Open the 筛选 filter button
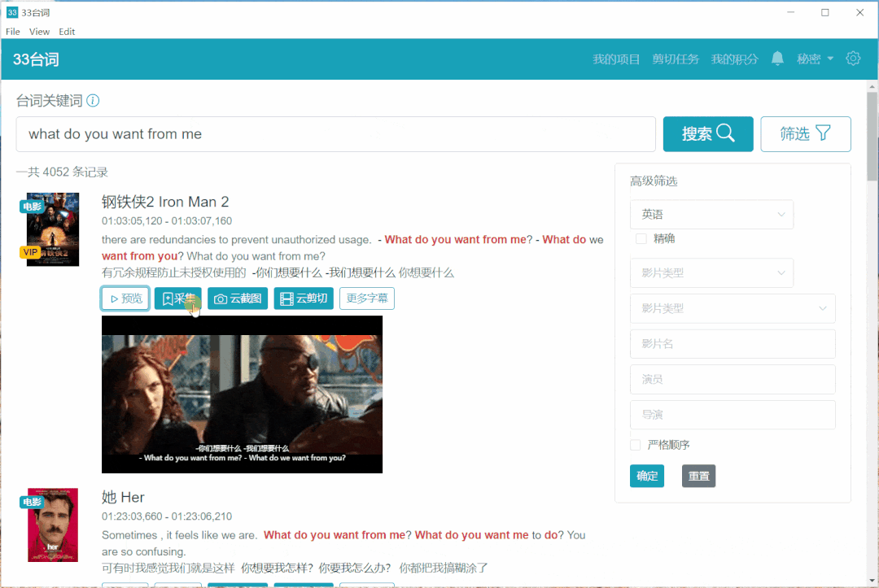The image size is (879, 588). (x=806, y=134)
